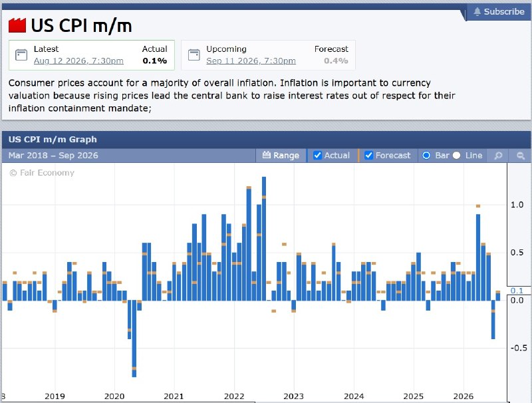Click the calendar icon beside Upcoming

click(194, 55)
